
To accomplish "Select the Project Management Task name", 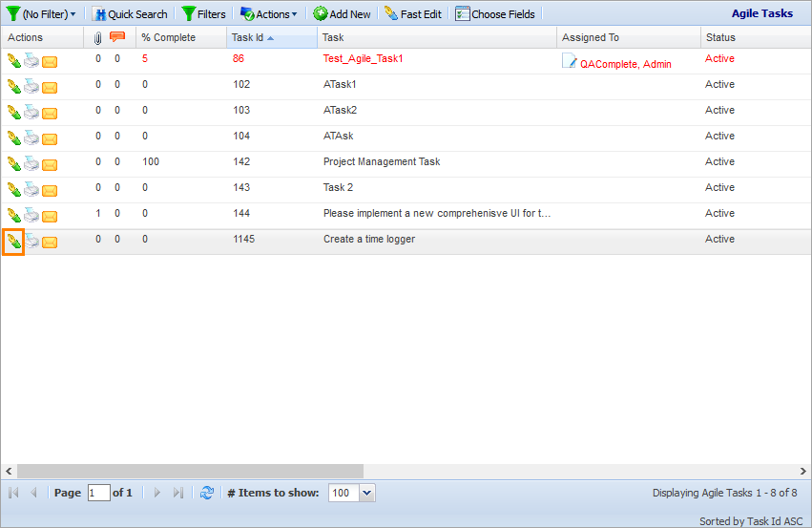I will coord(382,161).
